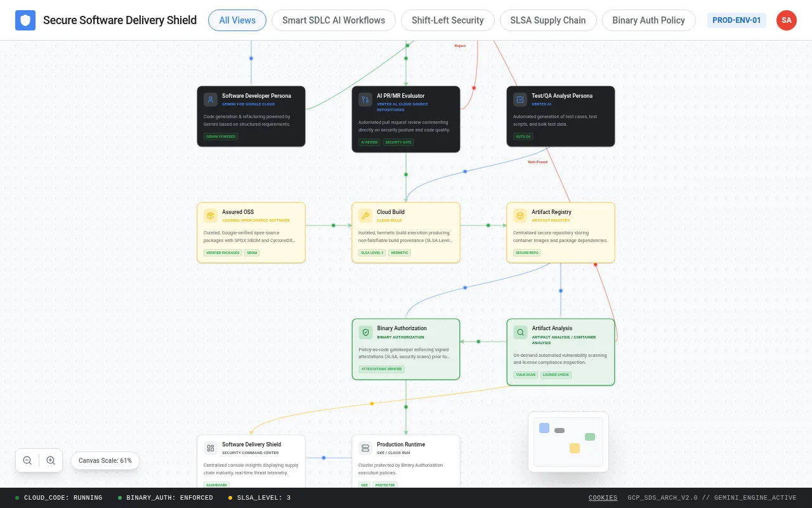Switch to Smart SDLC AI Workflows view
The height and width of the screenshot is (508, 812).
tap(334, 20)
